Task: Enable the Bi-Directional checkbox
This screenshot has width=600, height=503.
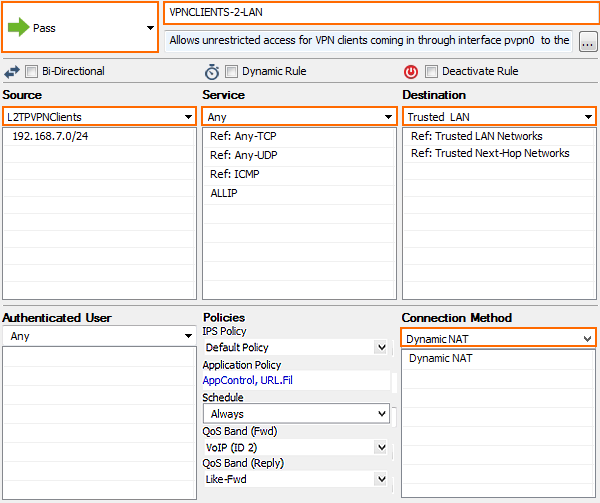Action: tap(31, 71)
